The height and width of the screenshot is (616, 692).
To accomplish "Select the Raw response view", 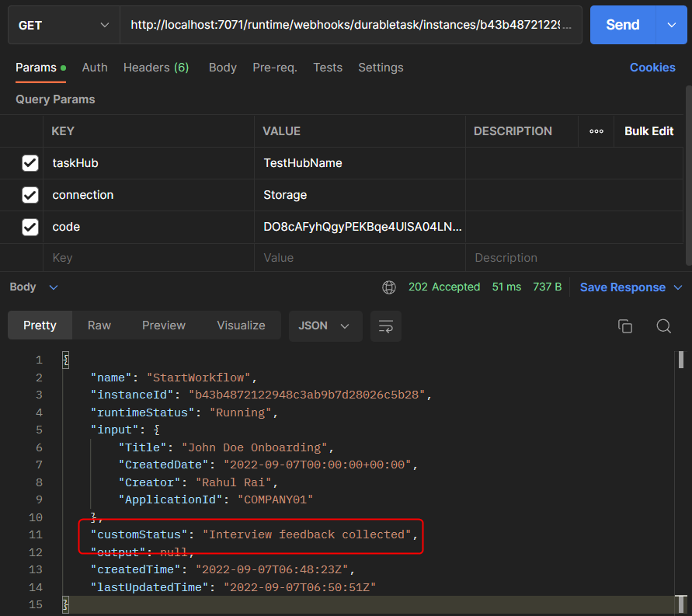I will coord(99,325).
